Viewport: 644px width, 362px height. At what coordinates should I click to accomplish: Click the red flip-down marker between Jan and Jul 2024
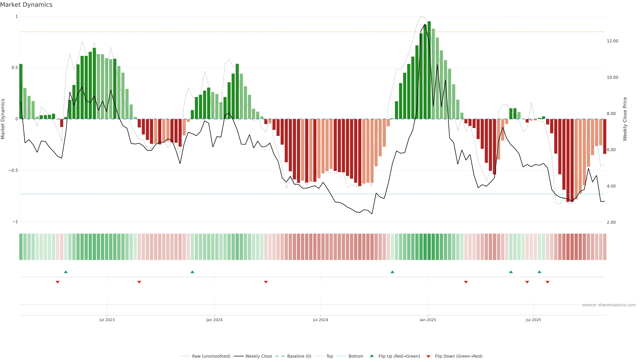(x=266, y=282)
